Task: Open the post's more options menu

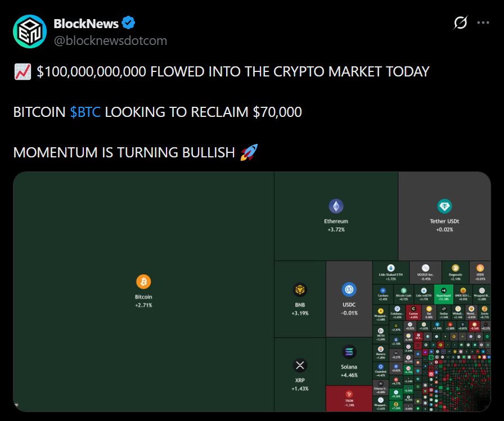Action: [x=483, y=24]
